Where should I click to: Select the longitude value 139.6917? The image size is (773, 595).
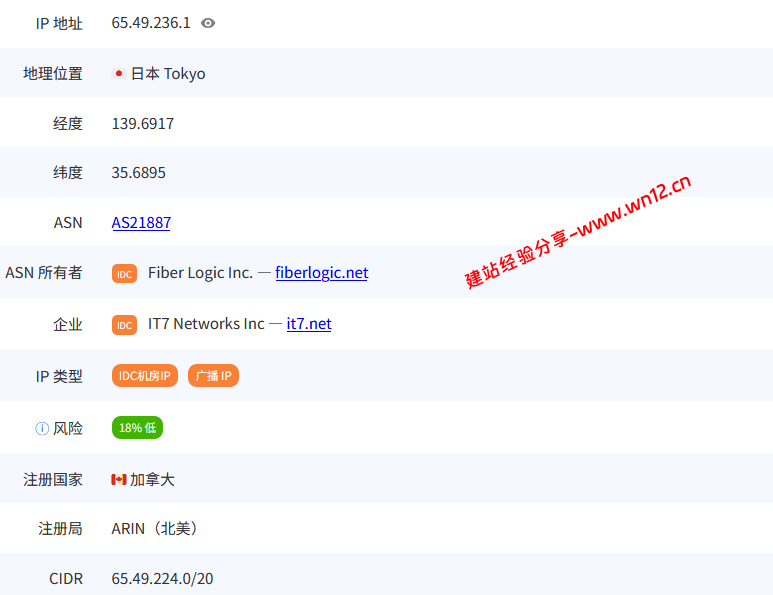pyautogui.click(x=142, y=123)
